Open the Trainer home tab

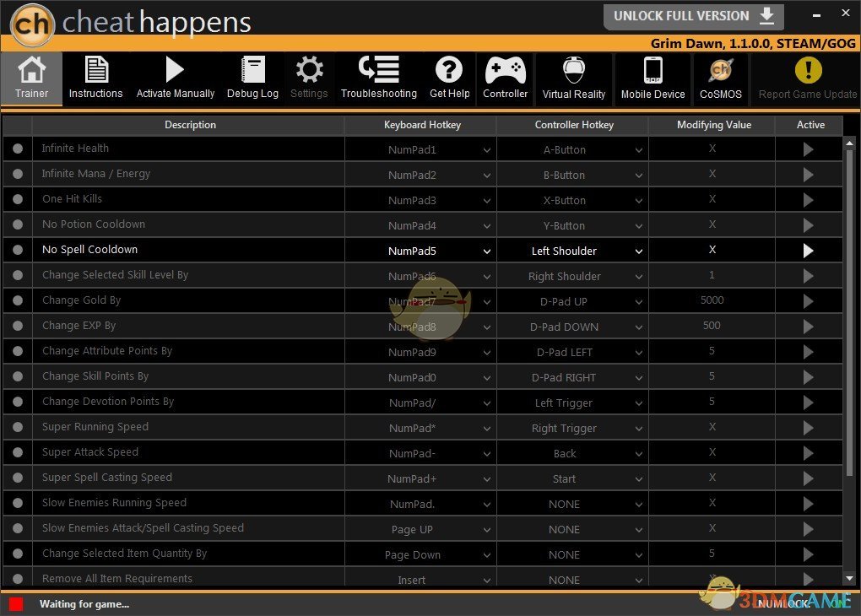click(31, 78)
